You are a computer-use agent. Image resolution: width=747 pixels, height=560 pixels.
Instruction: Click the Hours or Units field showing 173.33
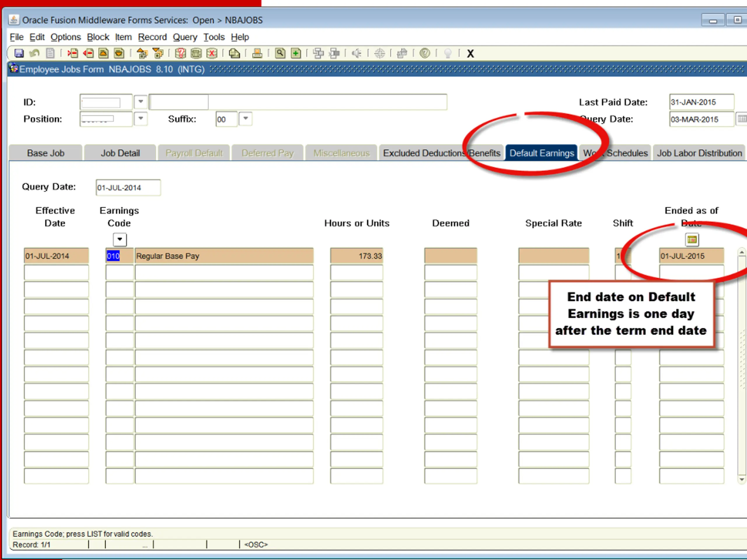pos(357,256)
